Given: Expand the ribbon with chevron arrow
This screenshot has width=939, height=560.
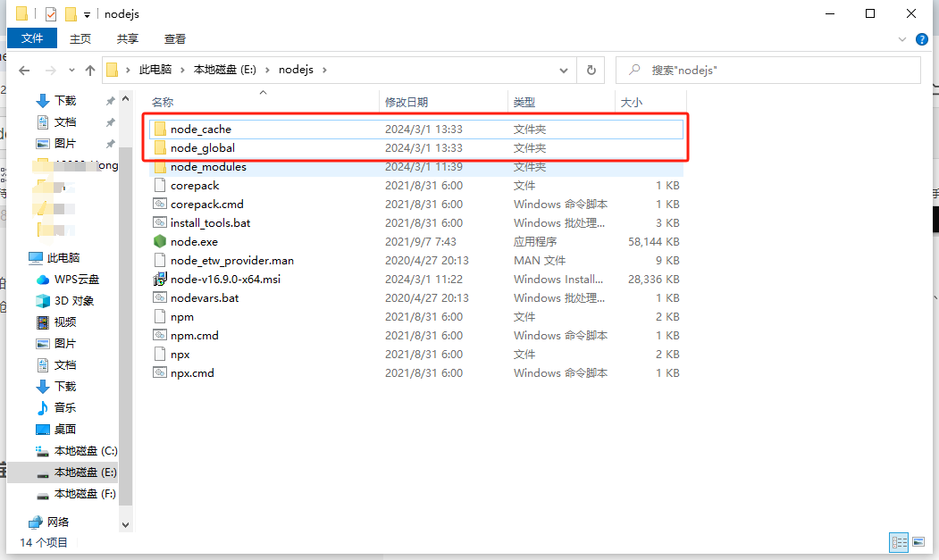Looking at the screenshot, I should click(902, 39).
